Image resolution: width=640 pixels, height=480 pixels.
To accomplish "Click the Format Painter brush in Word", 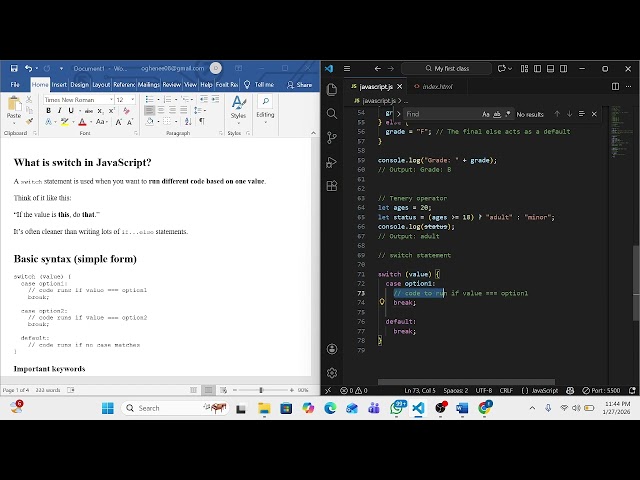I will [x=29, y=121].
